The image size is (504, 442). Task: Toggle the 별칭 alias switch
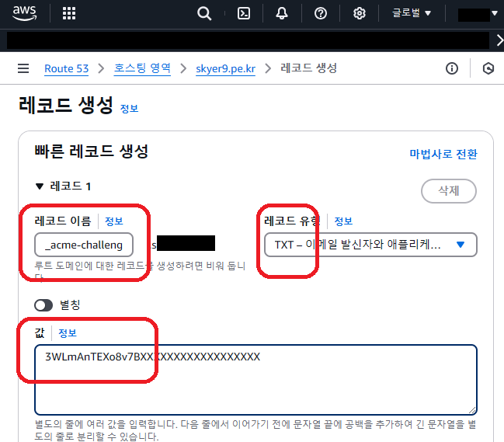(x=43, y=305)
